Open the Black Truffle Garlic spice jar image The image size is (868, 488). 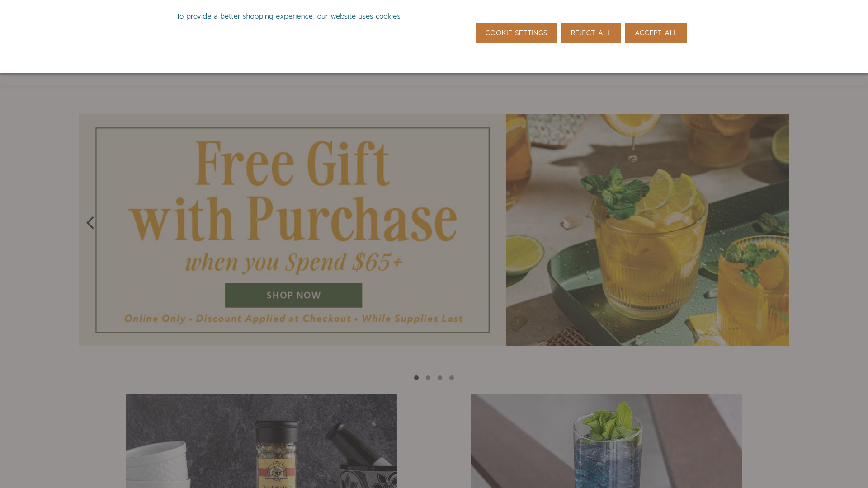(275, 454)
